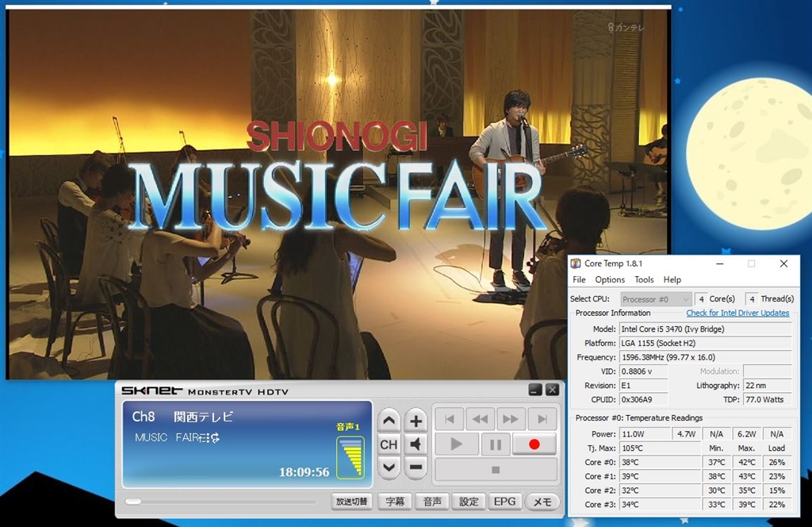Screen dimensions: 812x527
Task: Click the audio level meter indicator
Action: coord(350,457)
